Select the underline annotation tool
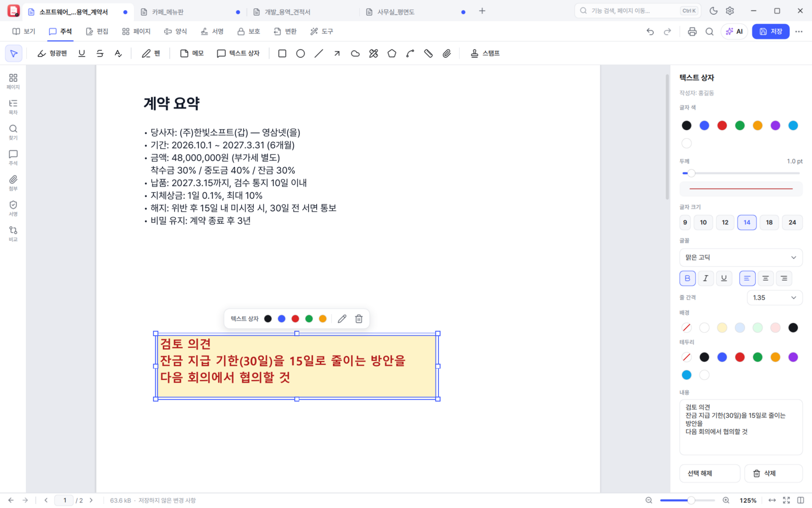Screen dimensions: 812x508 pos(82,53)
